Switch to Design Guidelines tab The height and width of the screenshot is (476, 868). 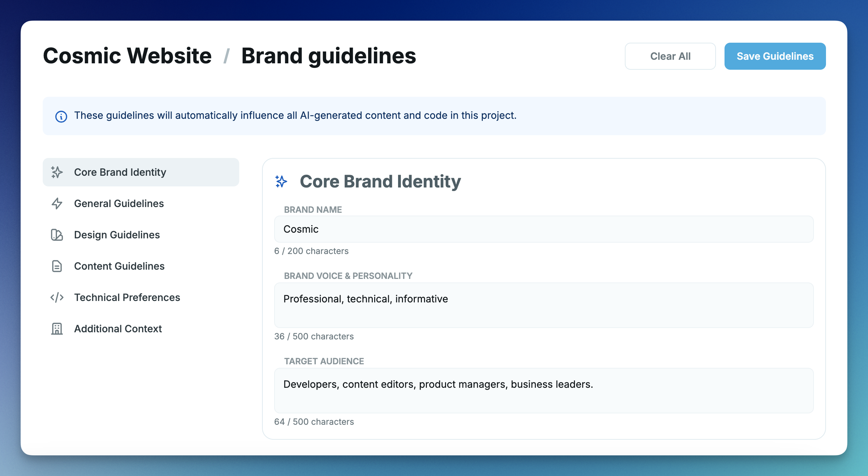(x=117, y=235)
